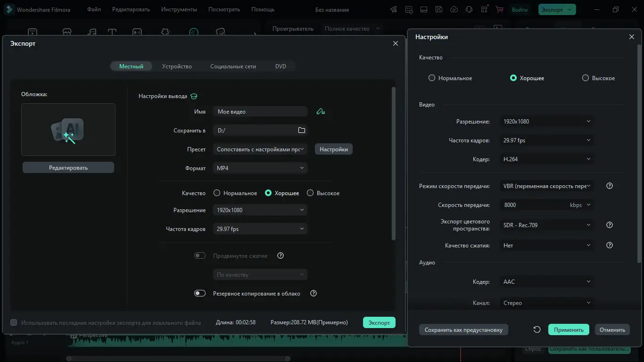Click the headset support icon
The height and width of the screenshot is (362, 644).
click(469, 9)
